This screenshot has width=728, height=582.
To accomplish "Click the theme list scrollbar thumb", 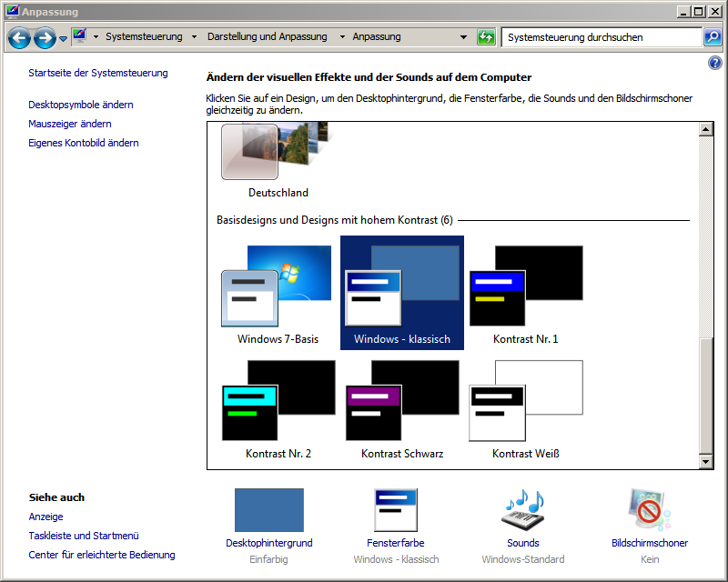I will click(x=706, y=396).
